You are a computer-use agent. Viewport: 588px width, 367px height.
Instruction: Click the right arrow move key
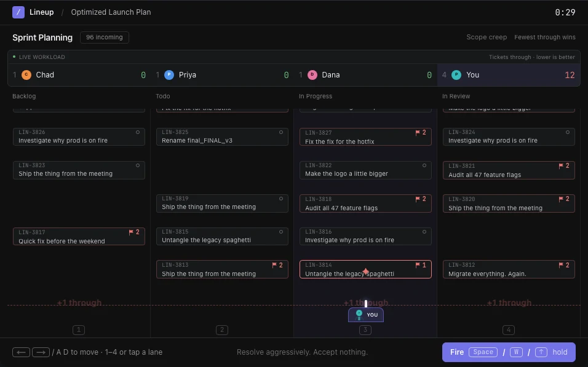(x=41, y=352)
